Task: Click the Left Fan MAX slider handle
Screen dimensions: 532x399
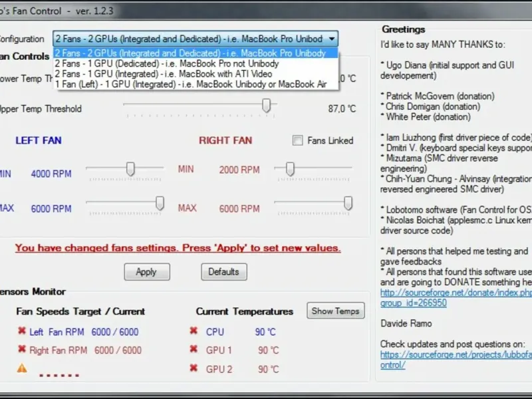Action: pos(160,203)
